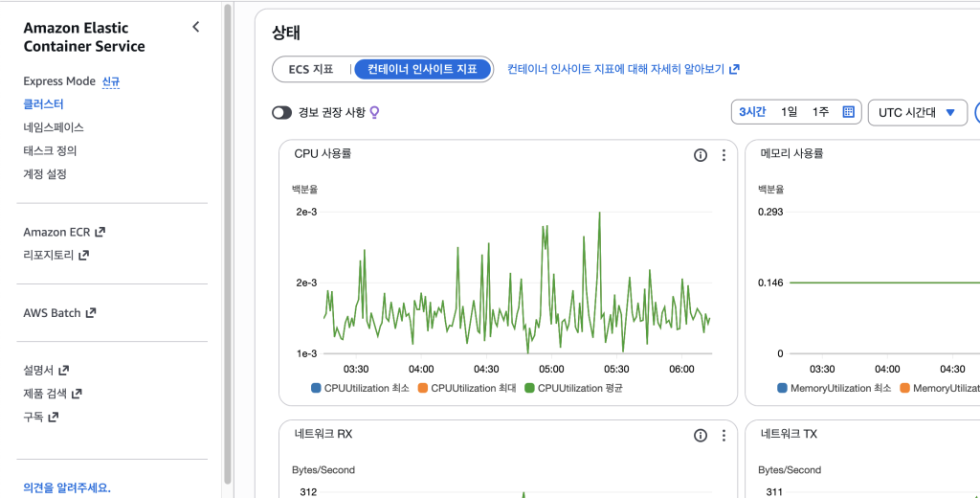Image resolution: width=980 pixels, height=498 pixels.
Task: Open the CPU 사용률 three-dot menu
Action: pyautogui.click(x=724, y=155)
